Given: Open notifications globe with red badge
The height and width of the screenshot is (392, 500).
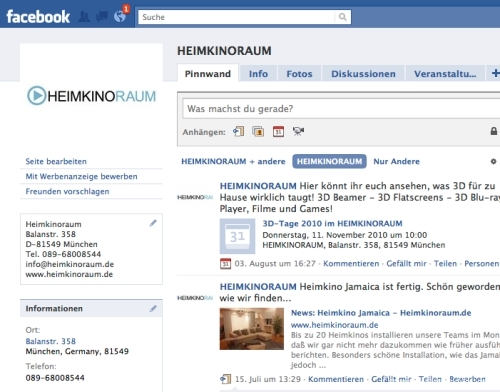Looking at the screenshot, I should pos(120,15).
